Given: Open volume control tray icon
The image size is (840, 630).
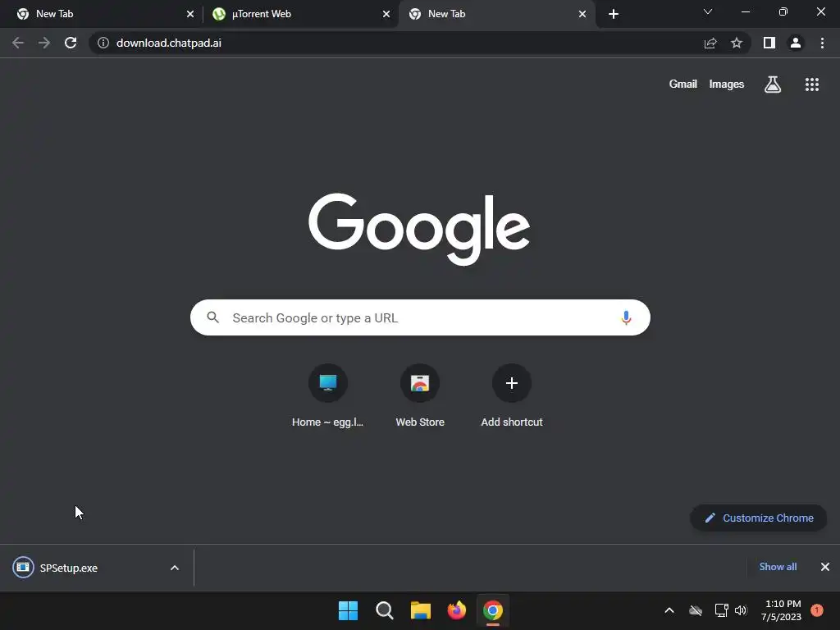Looking at the screenshot, I should pos(741,610).
